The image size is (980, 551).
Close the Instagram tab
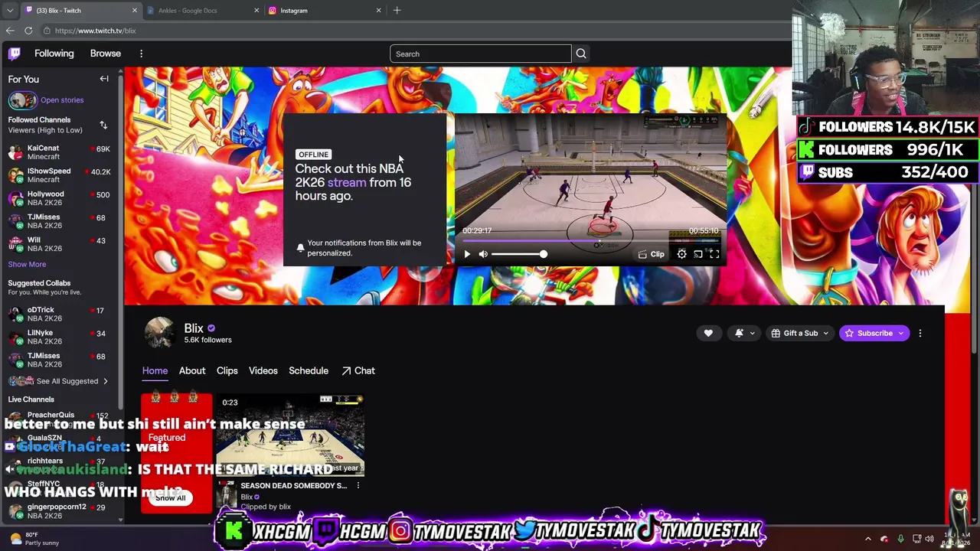[378, 11]
